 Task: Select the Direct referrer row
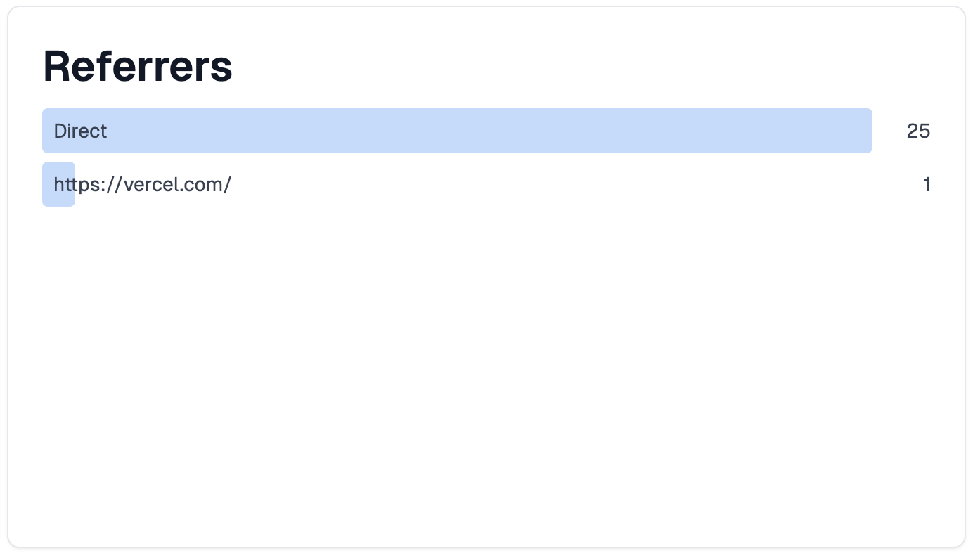click(486, 131)
